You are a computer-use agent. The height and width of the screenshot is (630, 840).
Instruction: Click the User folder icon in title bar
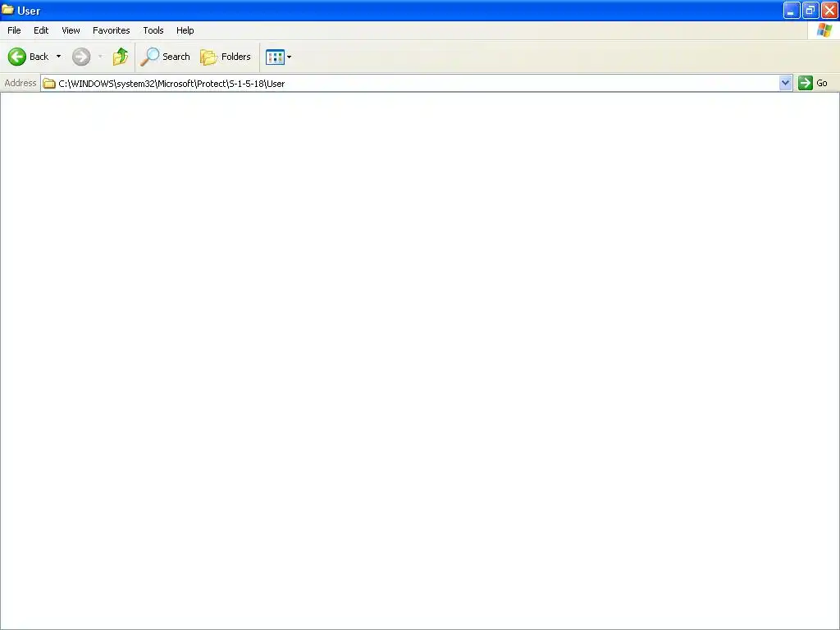(7, 10)
